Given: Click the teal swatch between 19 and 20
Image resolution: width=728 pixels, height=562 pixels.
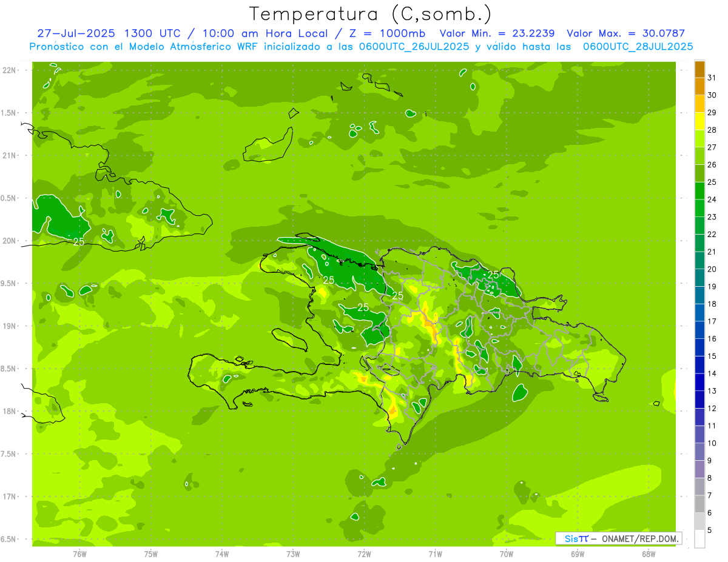Looking at the screenshot, I should click(699, 278).
